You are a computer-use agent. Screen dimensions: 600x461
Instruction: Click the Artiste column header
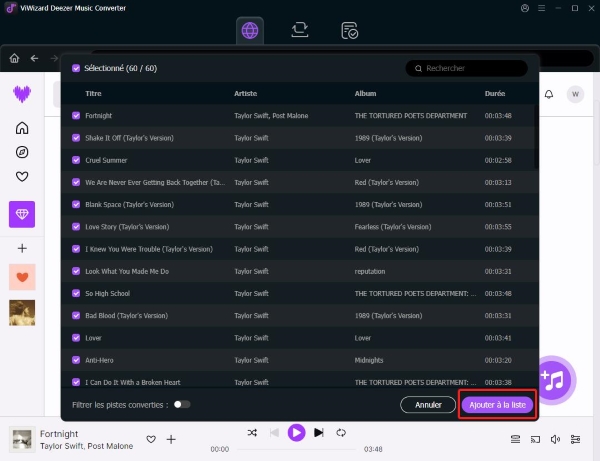coord(246,93)
